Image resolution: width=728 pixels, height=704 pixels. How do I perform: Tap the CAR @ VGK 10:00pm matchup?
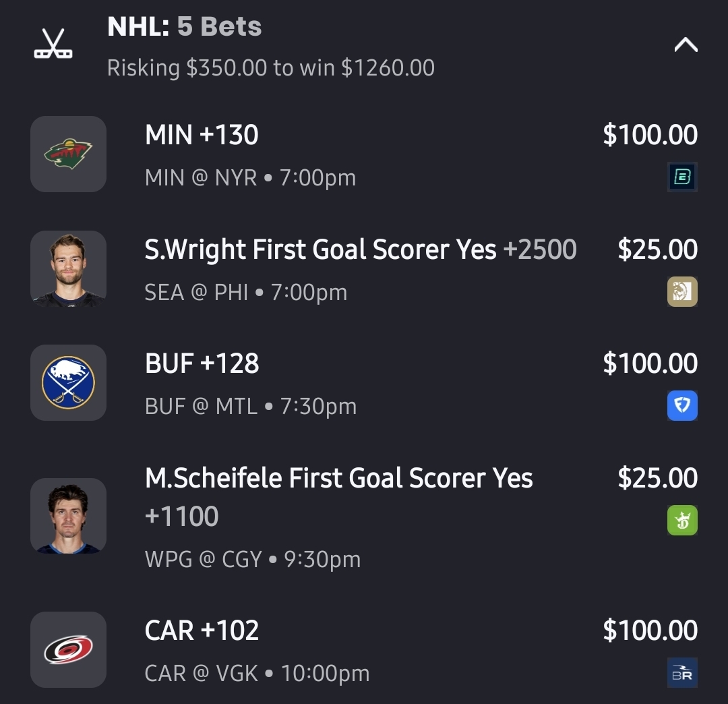coord(257,674)
